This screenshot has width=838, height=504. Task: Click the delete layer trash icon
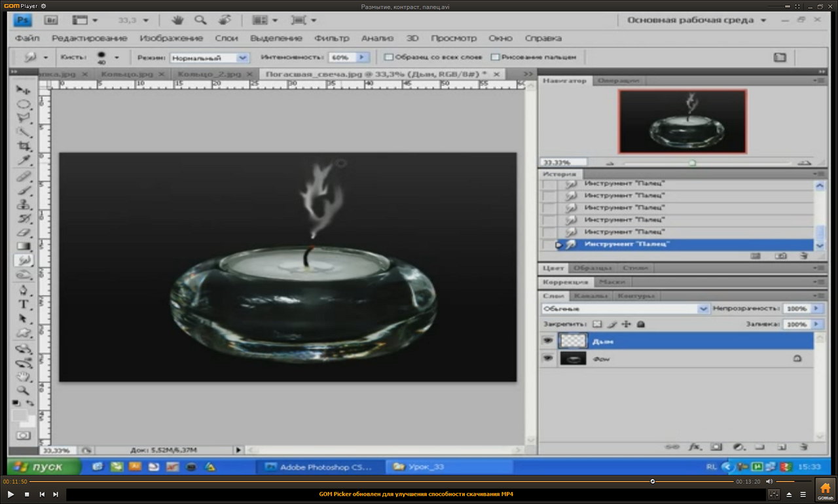tap(803, 447)
